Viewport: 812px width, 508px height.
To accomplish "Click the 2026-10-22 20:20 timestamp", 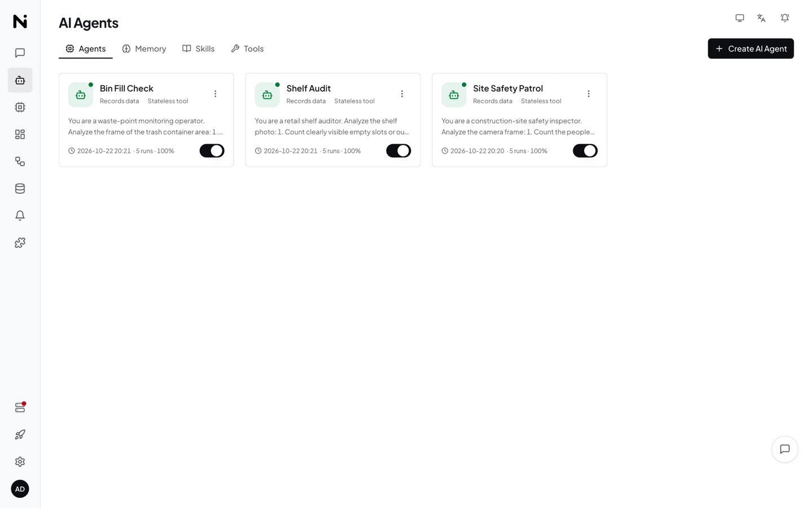I will (x=477, y=151).
